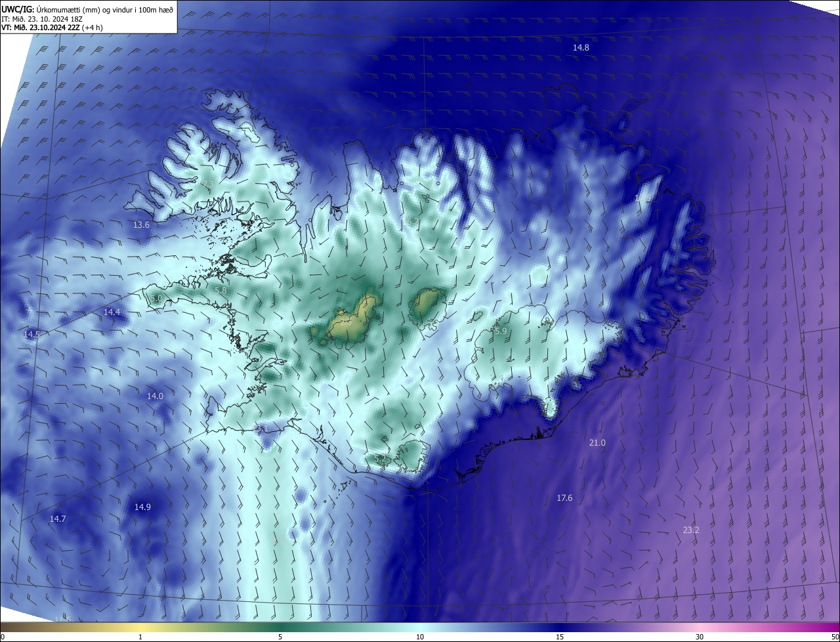
Task: Click the color scale tick labeled 30
Action: pyautogui.click(x=700, y=637)
